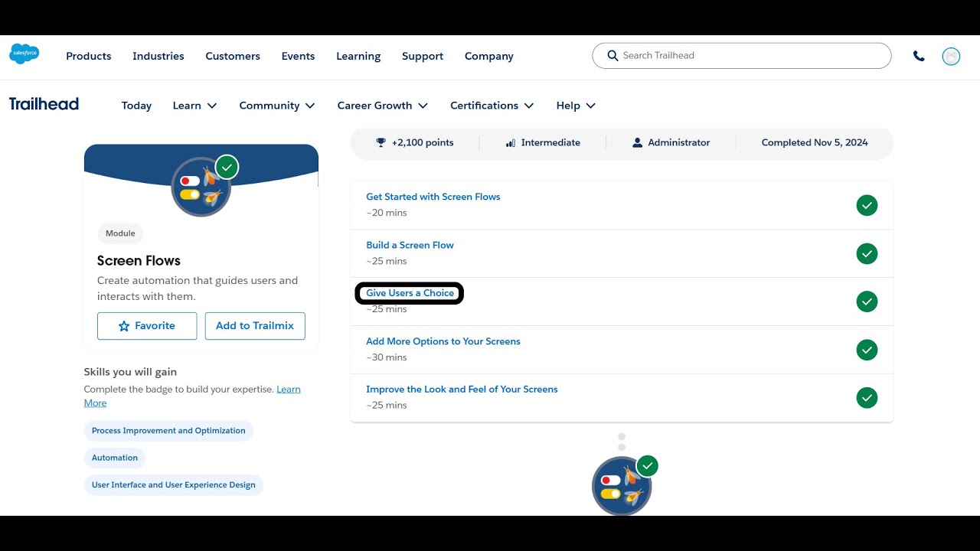Select User Interface and User Experience Design tag
Screen dimensions: 980x551
coord(174,484)
